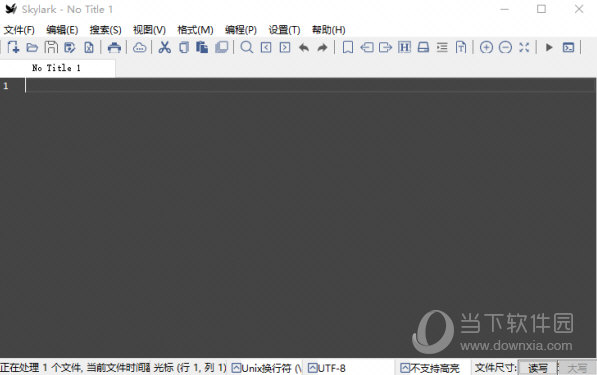
Task: Open the 设置(T) menu
Action: coord(284,30)
